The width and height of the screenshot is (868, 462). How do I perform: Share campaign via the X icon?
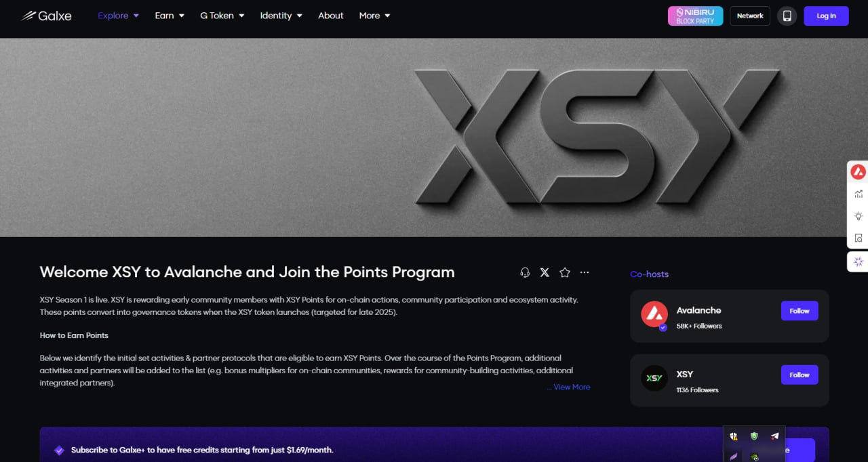[x=545, y=272]
